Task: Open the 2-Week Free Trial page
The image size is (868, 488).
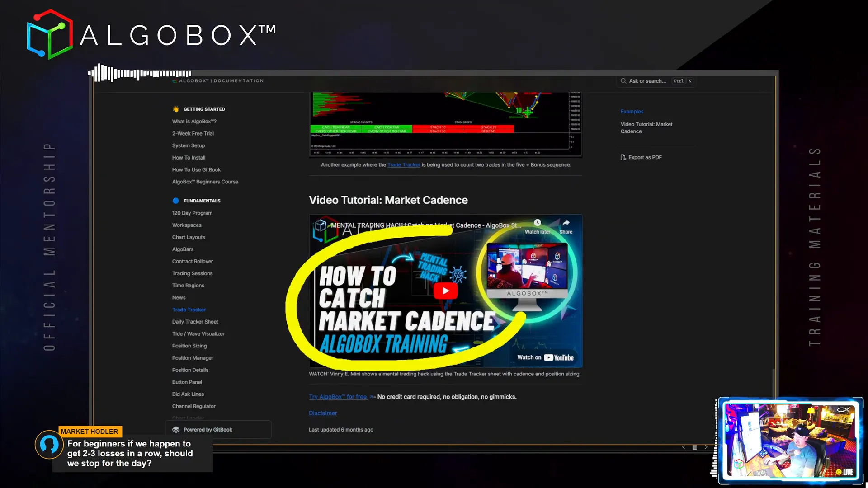Action: pyautogui.click(x=193, y=133)
